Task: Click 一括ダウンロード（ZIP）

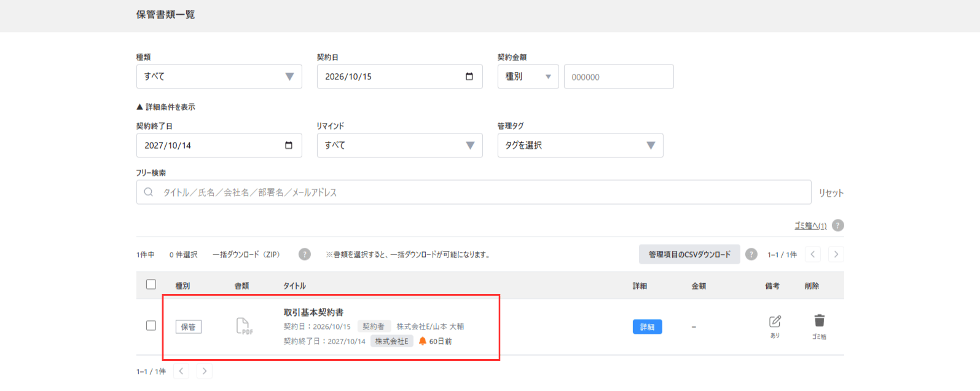Action: tap(246, 255)
